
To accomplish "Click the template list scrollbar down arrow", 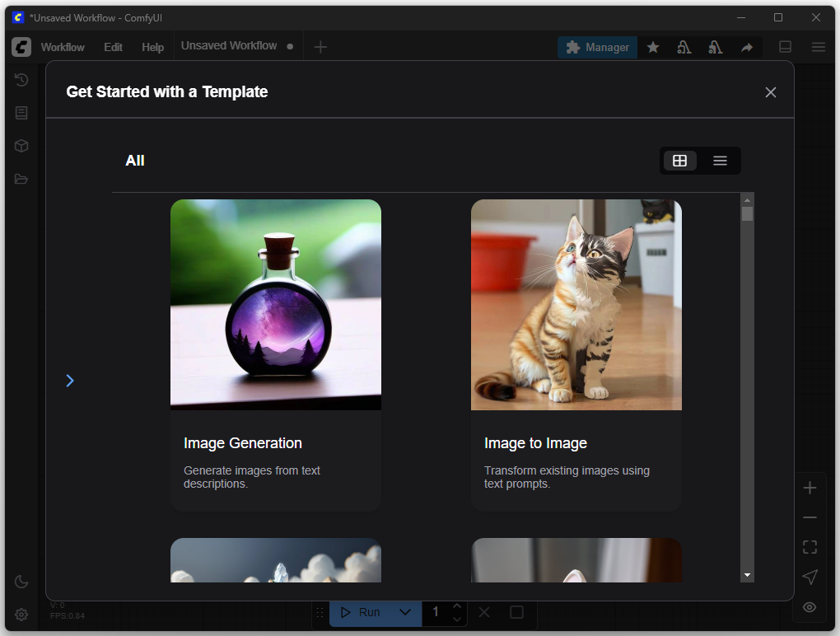I will [747, 574].
